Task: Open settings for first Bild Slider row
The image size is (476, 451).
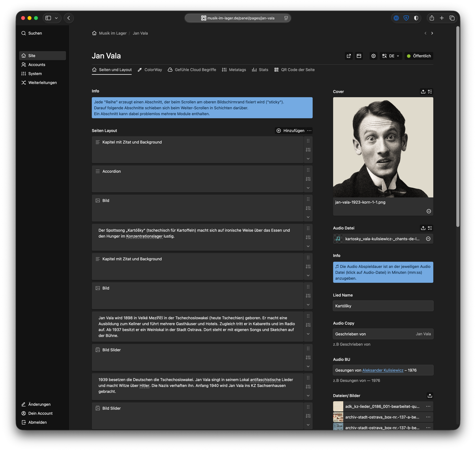Action: 308,358
